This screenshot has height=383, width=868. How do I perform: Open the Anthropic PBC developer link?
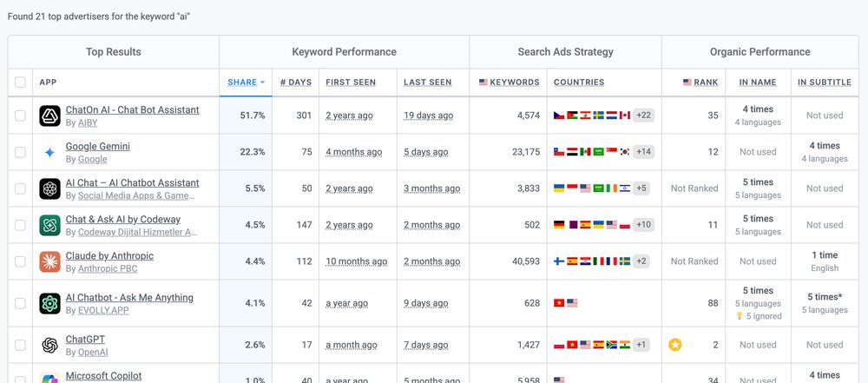[x=108, y=268]
